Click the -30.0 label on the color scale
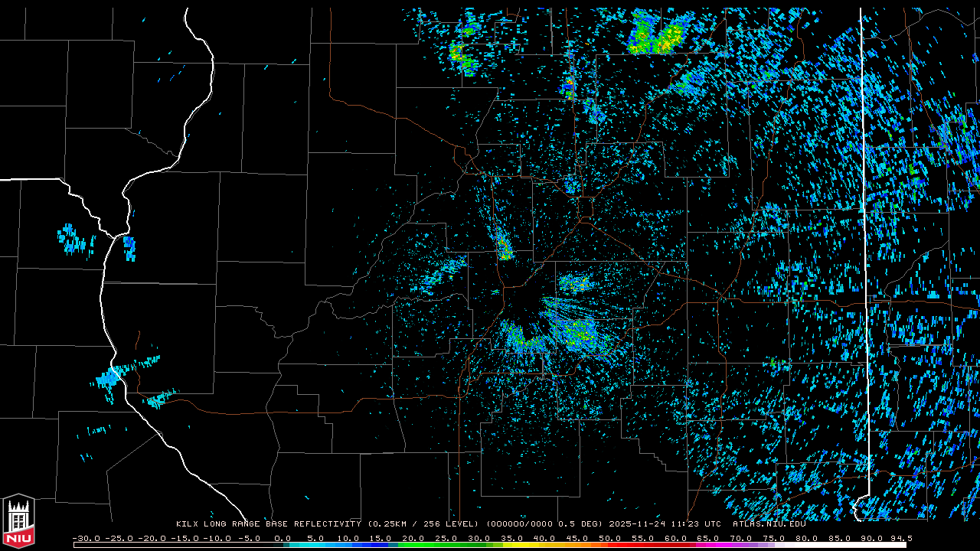 (87, 538)
